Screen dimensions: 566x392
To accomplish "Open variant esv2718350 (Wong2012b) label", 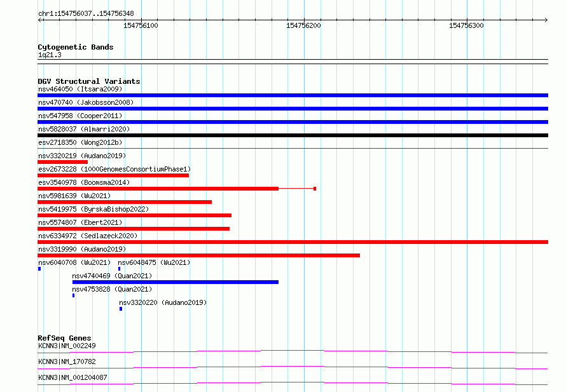I will pos(80,142).
